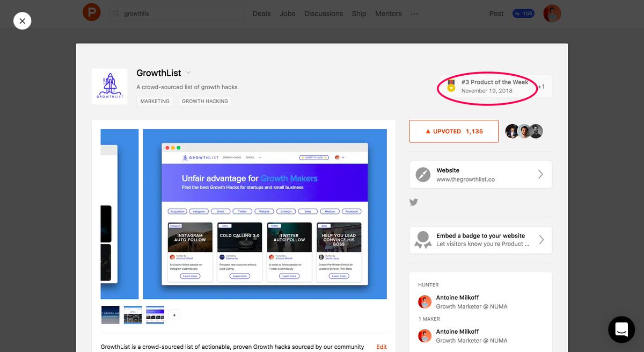Click the award ribbon icon in embed card
This screenshot has width=644, height=352.
[x=423, y=240]
